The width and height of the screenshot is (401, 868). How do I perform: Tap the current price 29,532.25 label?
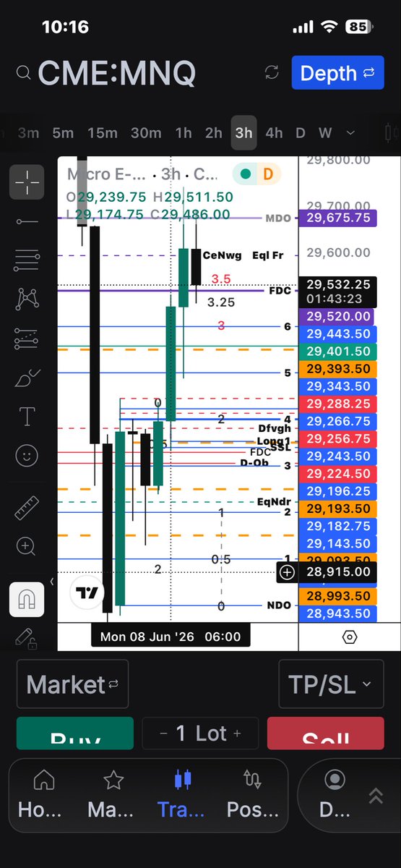click(x=338, y=292)
